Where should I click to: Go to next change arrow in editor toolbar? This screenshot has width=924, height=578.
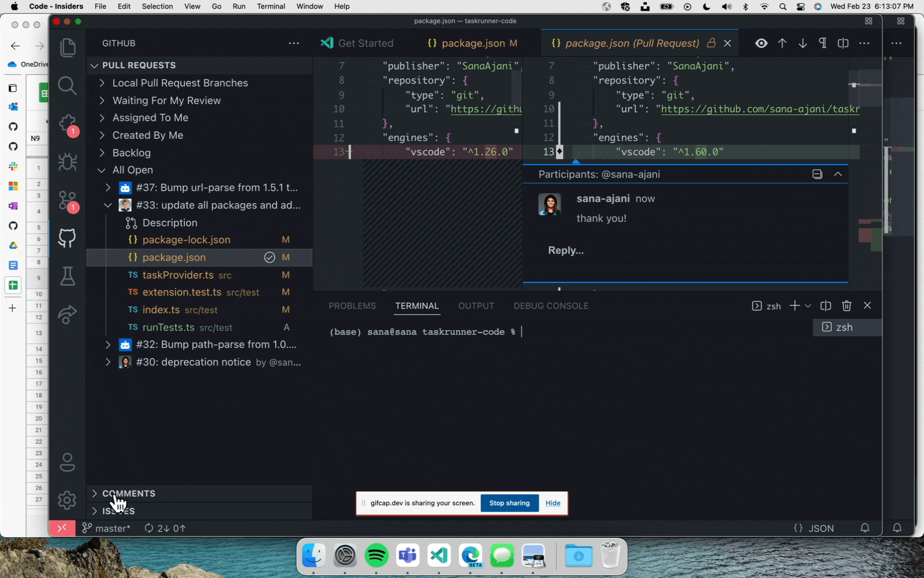[802, 43]
